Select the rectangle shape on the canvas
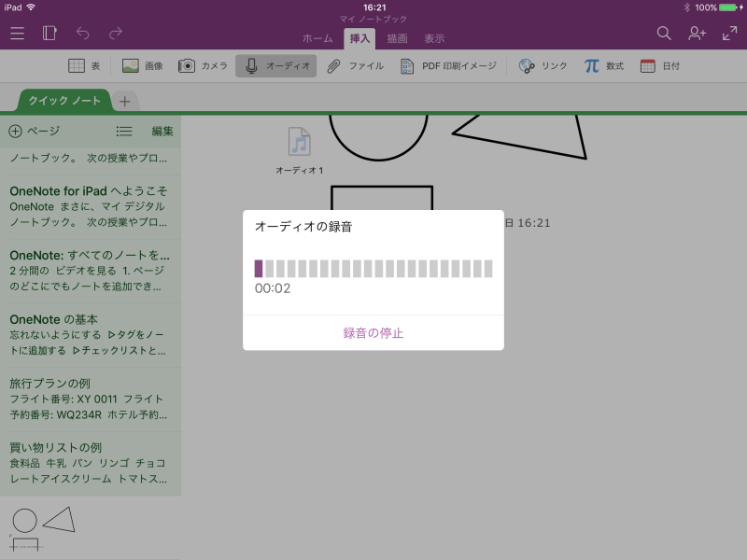 tap(382, 198)
